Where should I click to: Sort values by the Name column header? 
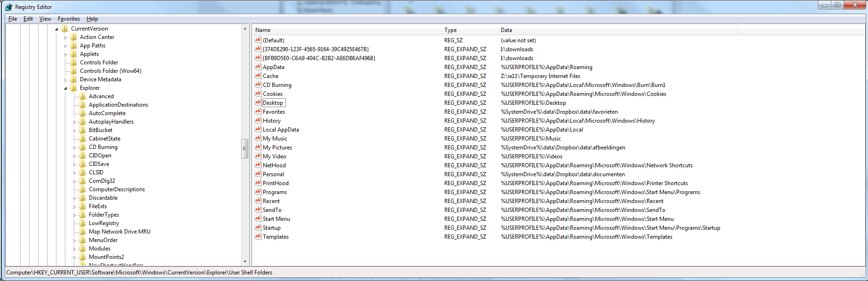347,30
